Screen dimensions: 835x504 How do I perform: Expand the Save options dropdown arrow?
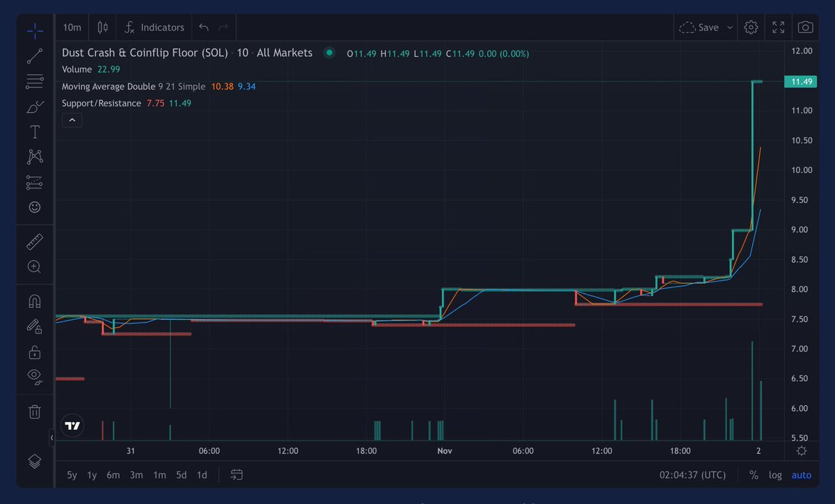(x=729, y=28)
